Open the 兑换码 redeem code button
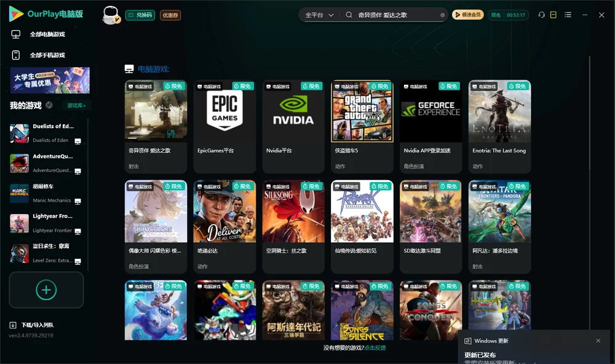This screenshot has height=364, width=615. click(140, 15)
